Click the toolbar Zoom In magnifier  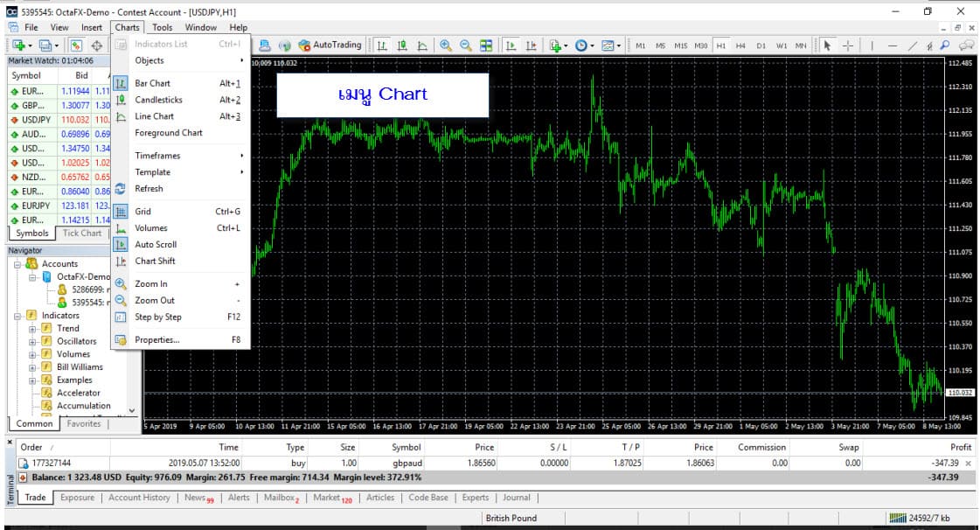click(x=446, y=45)
